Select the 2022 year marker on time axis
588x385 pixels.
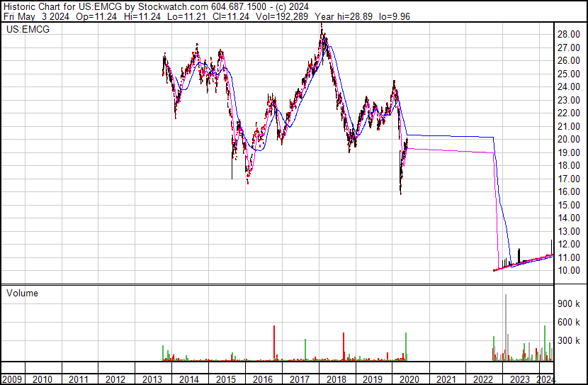pos(483,379)
